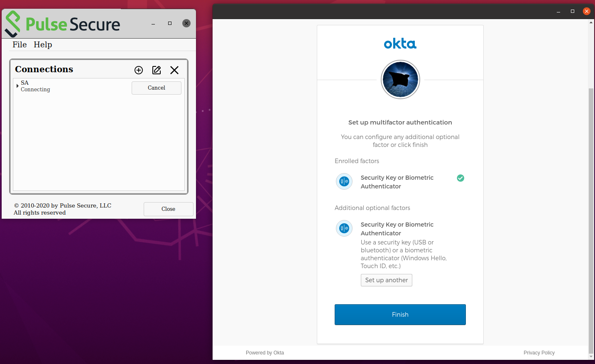This screenshot has height=364, width=595.
Task: Minimize the Pulse Secure window
Action: tap(153, 24)
